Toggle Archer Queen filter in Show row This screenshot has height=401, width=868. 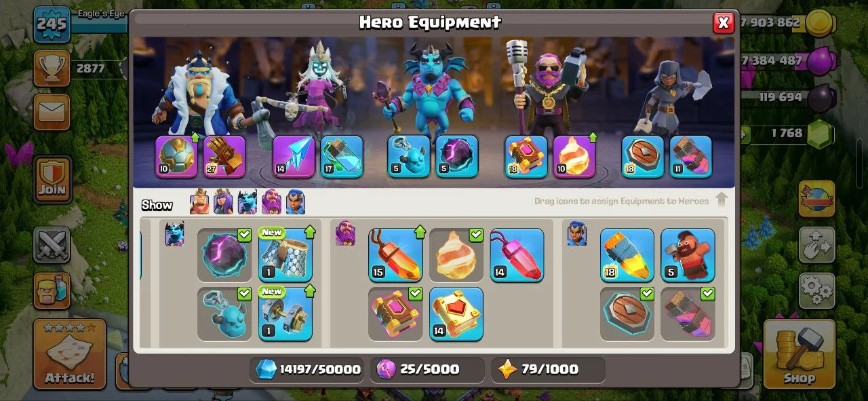223,202
